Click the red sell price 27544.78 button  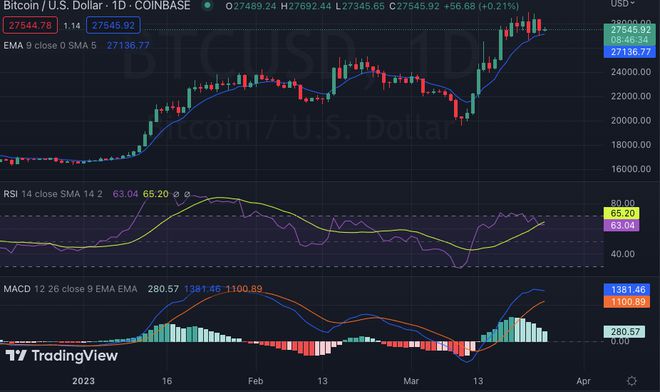click(30, 25)
